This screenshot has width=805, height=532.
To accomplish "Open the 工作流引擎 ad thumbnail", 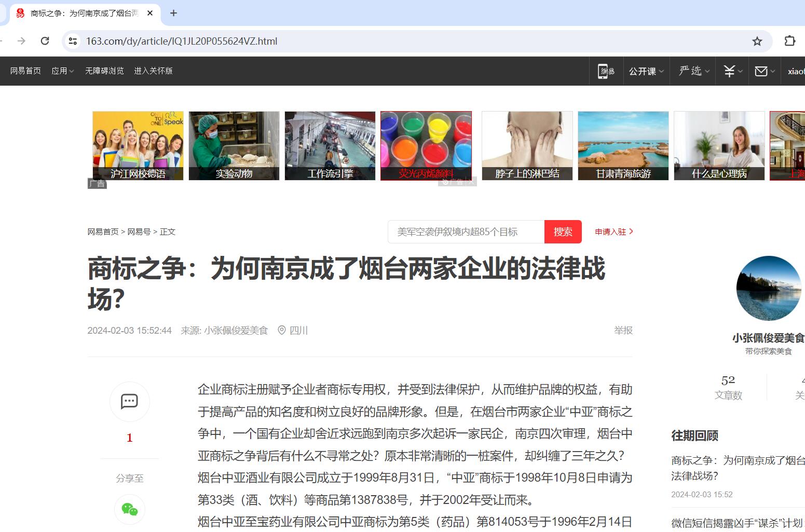I will tap(330, 146).
